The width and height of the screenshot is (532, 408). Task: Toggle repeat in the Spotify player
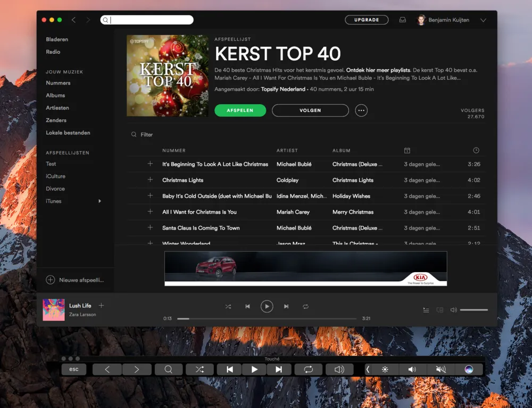pos(305,306)
